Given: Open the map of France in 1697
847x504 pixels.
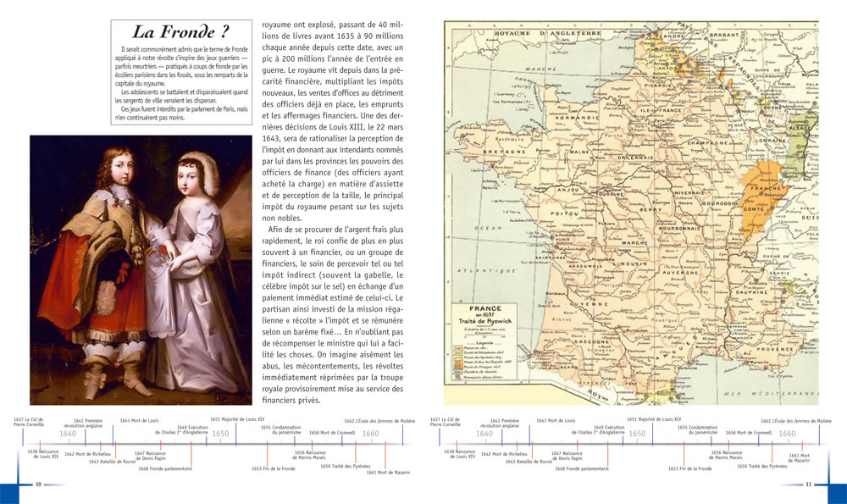Looking at the screenshot, I should (631, 212).
